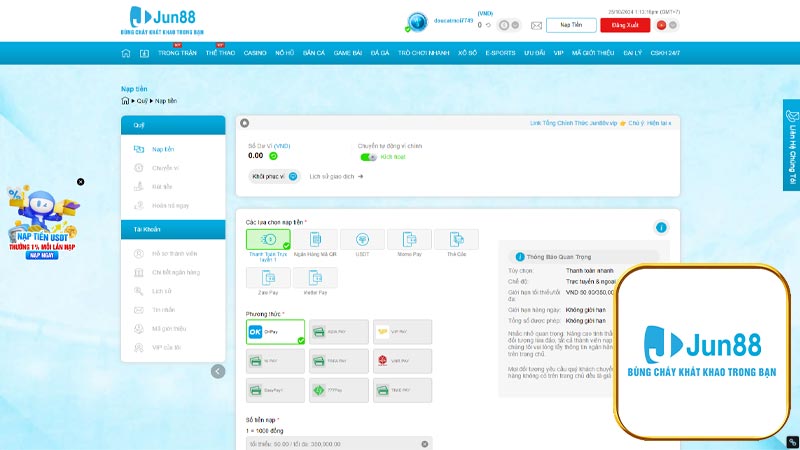Refresh wallet balance with green circle icon
Screen dimensions: 800x450
tap(273, 156)
